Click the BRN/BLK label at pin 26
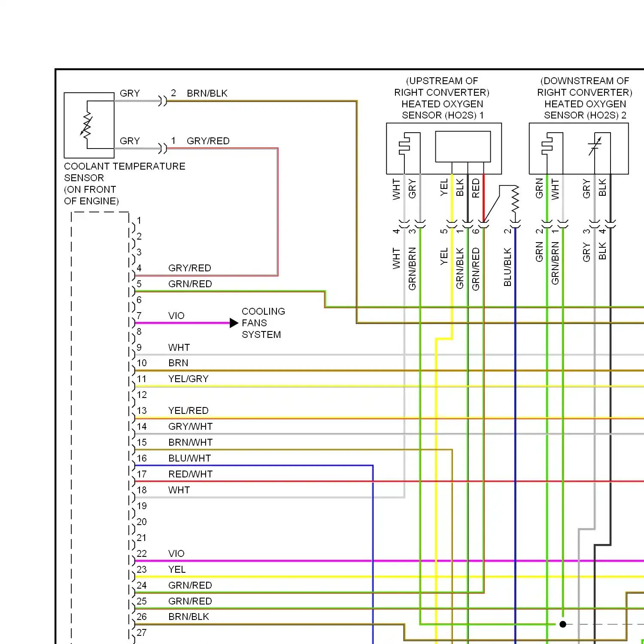Viewport: 644px width, 644px height. click(x=188, y=617)
